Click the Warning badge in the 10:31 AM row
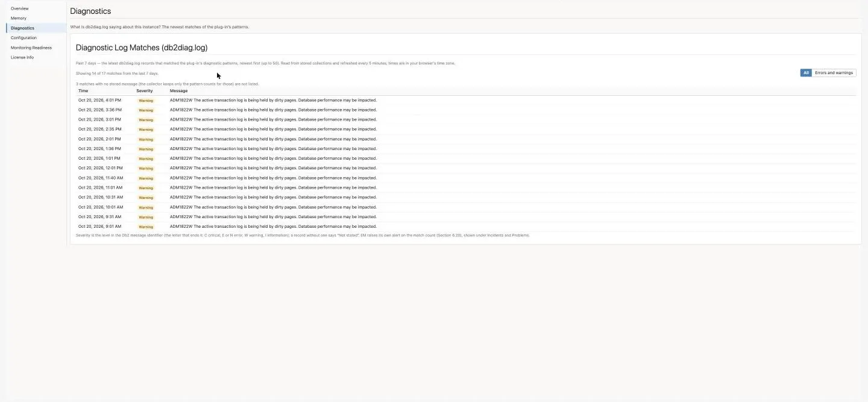This screenshot has height=402, width=868. (x=146, y=198)
